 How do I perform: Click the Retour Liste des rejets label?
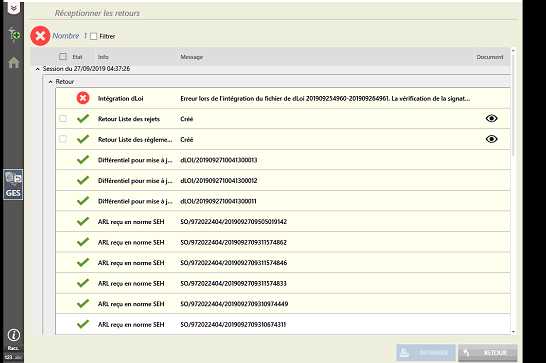click(129, 119)
